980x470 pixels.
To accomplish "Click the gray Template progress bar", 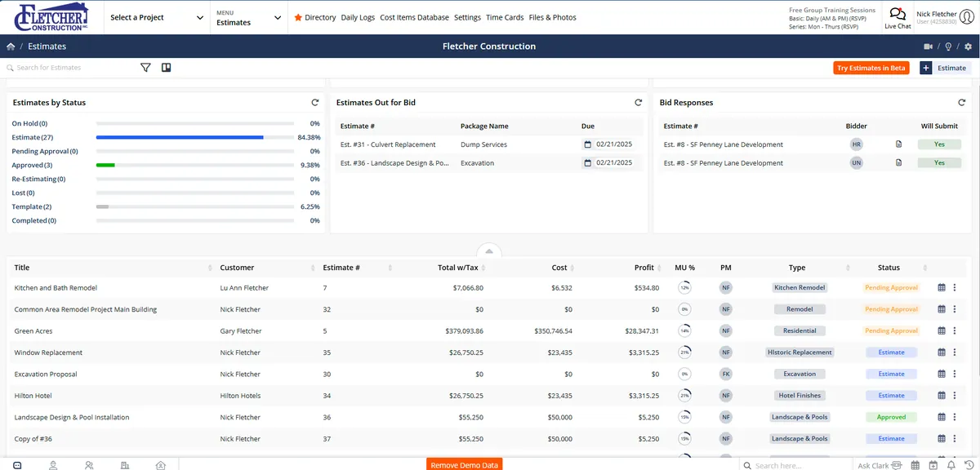I will 102,207.
